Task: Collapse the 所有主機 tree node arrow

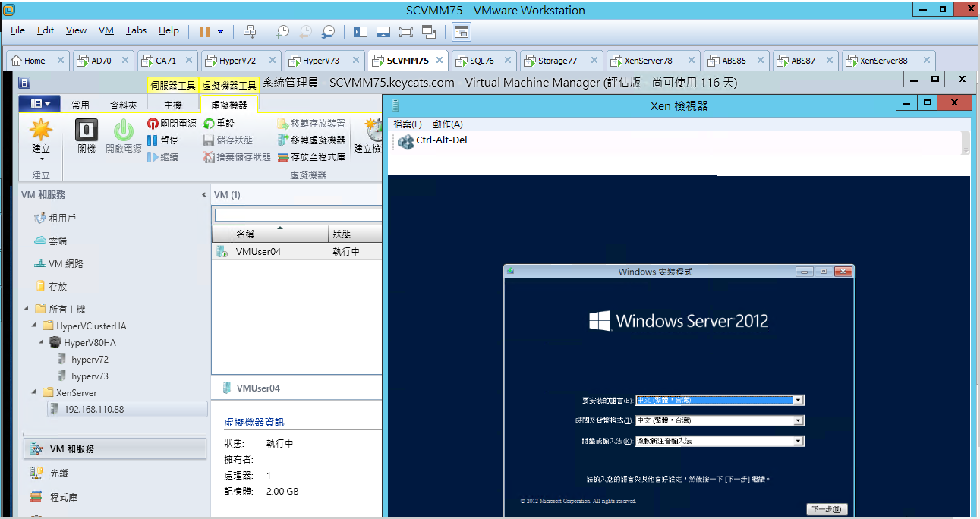Action: pos(27,309)
